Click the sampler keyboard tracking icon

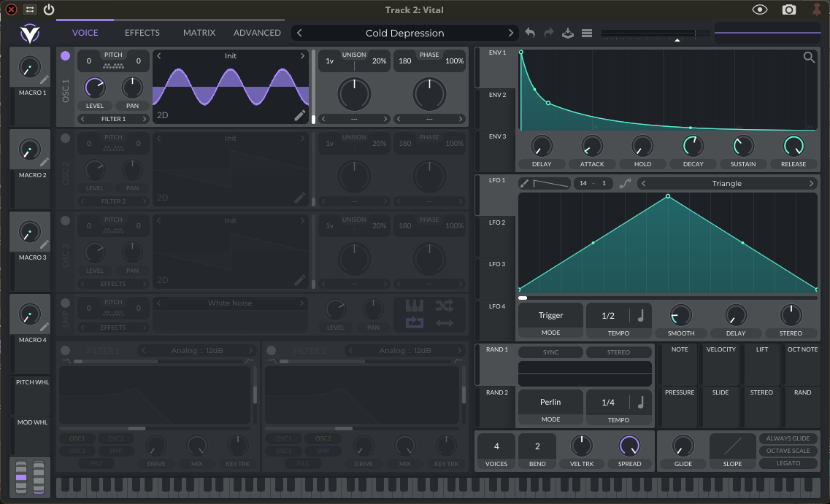tap(415, 306)
